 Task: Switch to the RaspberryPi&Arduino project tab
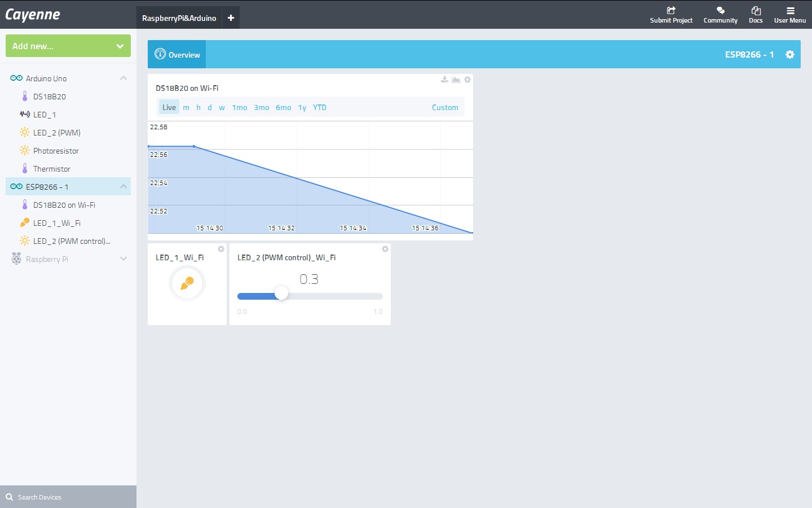(179, 18)
